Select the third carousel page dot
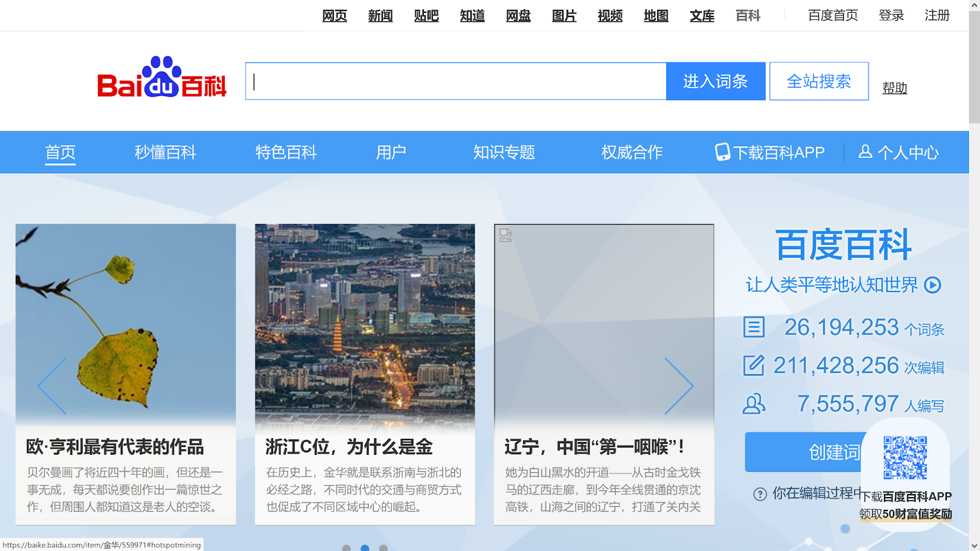Viewport: 980px width, 551px height. (x=383, y=548)
